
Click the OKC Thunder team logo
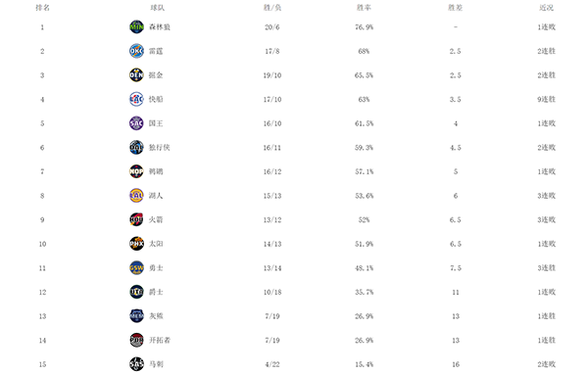tap(136, 51)
